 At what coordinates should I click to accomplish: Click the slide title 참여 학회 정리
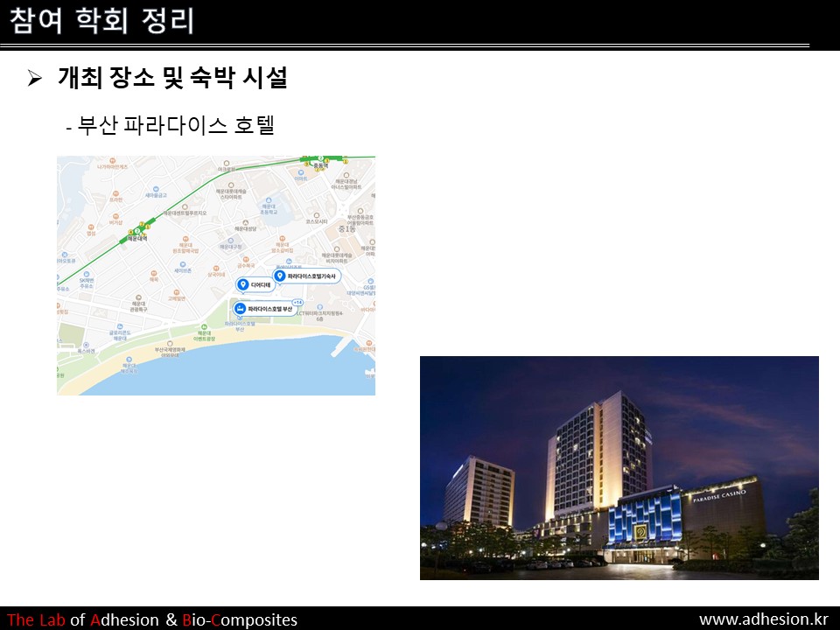pos(101,21)
